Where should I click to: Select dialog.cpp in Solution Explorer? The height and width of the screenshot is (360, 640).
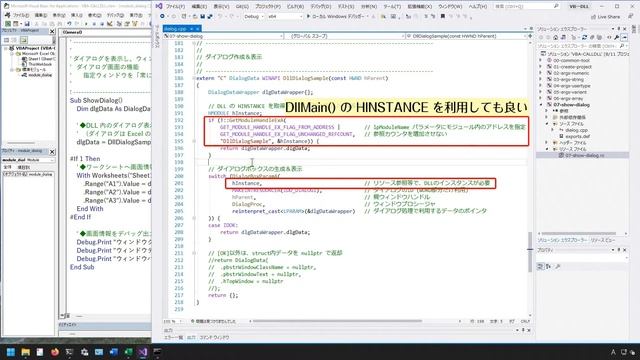tap(576, 130)
